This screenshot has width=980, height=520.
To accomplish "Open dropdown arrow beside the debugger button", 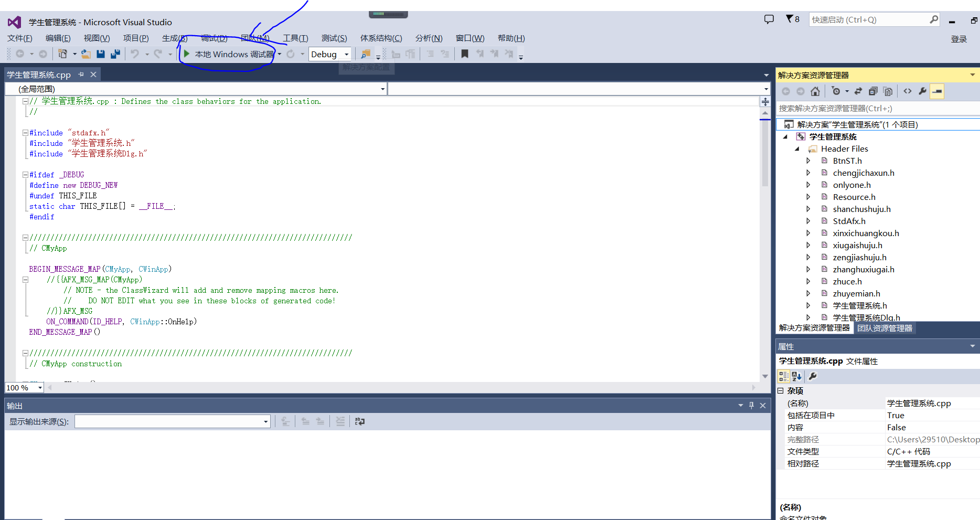I will coord(280,54).
